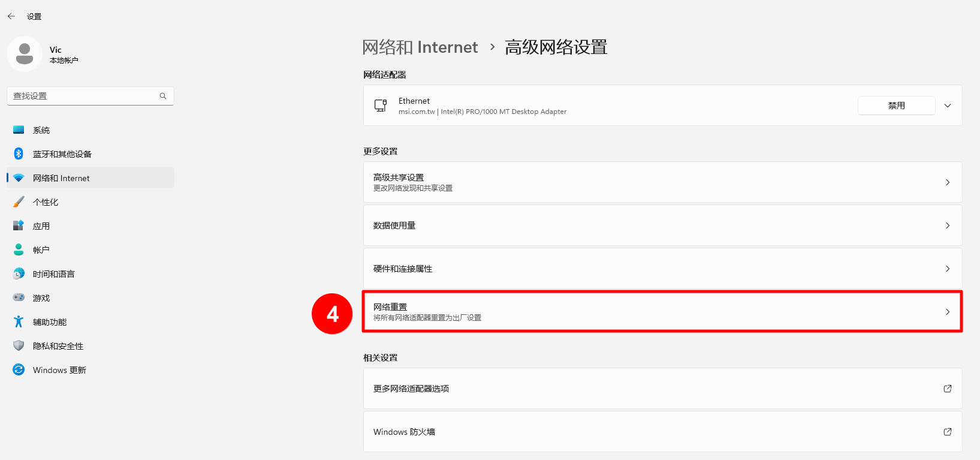Click the Find a setting (查找设置) field

(x=84, y=96)
